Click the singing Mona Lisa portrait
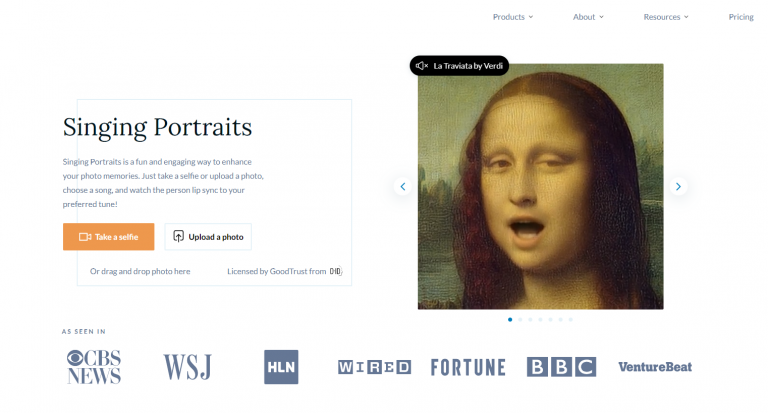 (540, 186)
